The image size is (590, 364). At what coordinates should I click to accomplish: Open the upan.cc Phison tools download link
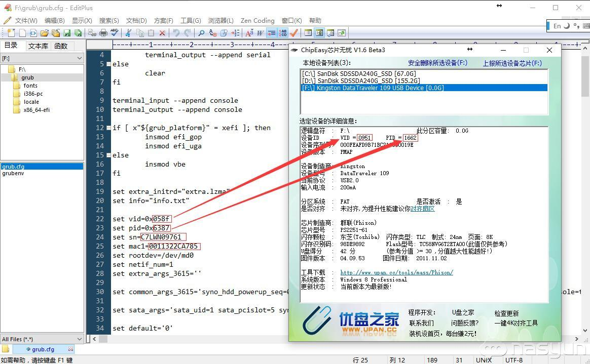click(396, 272)
